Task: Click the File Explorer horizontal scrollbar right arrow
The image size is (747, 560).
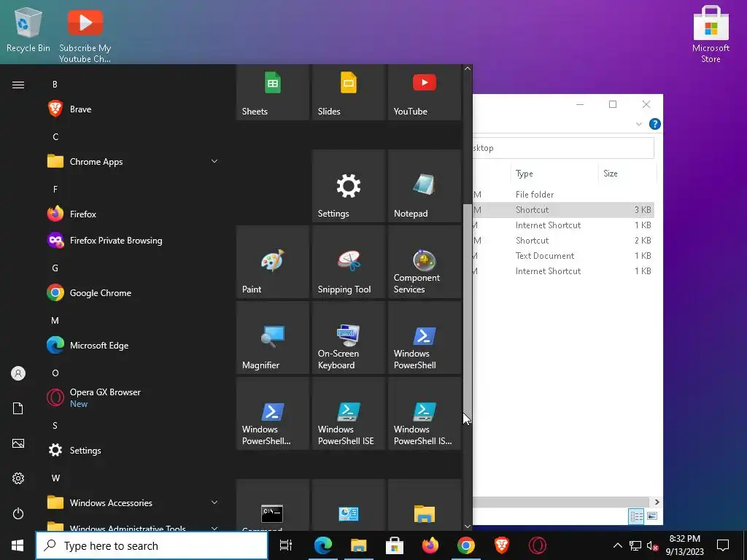Action: 657,502
